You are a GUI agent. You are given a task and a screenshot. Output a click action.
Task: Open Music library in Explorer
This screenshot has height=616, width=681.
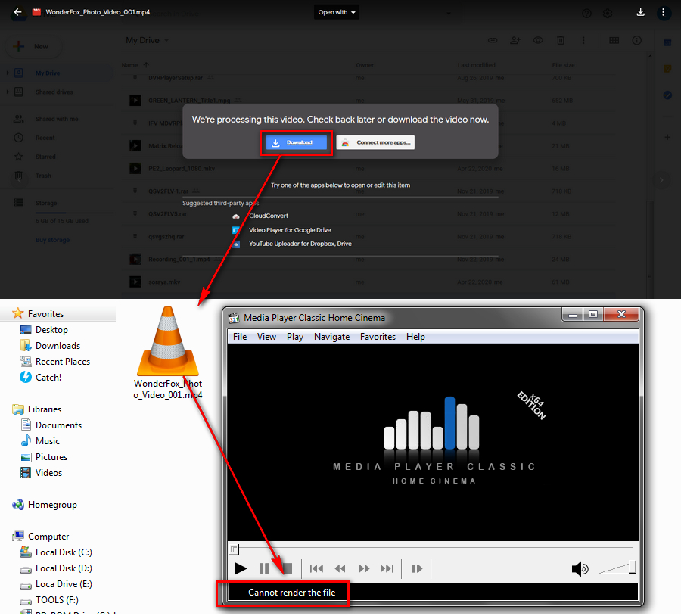[48, 441]
